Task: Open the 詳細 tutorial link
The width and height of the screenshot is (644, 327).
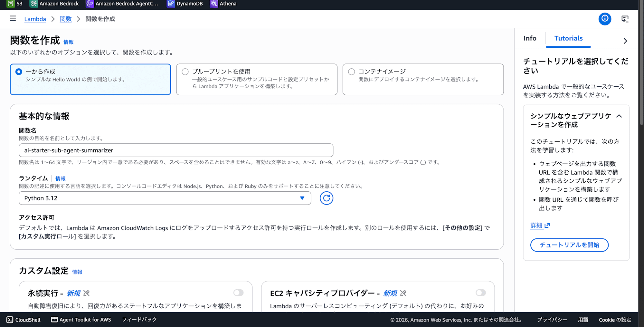Action: tap(536, 226)
